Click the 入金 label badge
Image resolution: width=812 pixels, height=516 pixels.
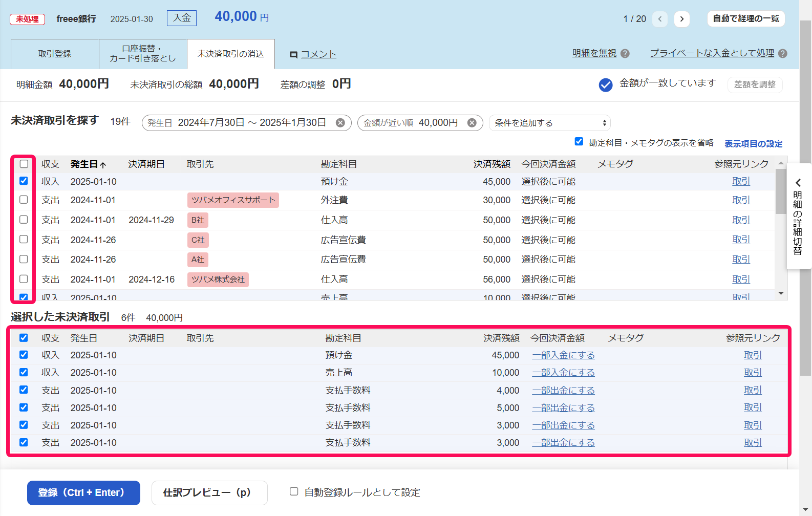[x=182, y=18]
